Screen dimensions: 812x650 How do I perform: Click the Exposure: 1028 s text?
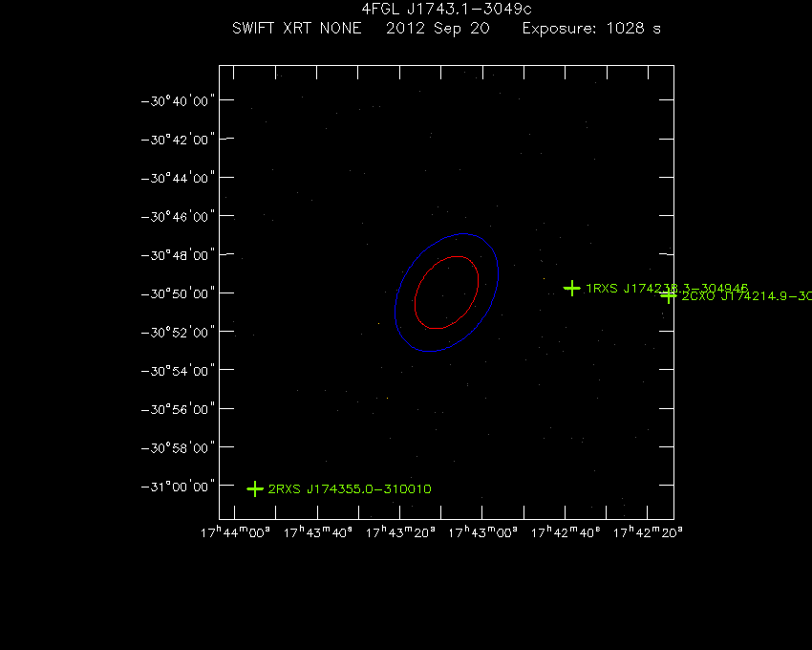point(591,28)
